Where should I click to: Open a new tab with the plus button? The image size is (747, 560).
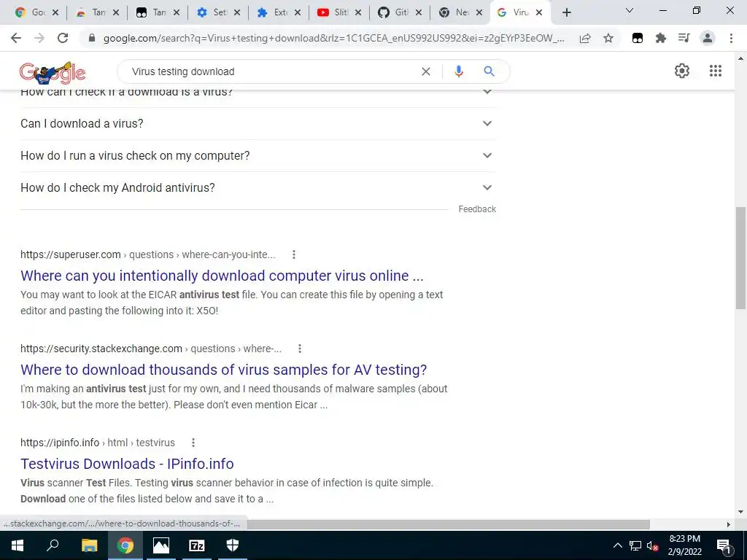tap(566, 12)
